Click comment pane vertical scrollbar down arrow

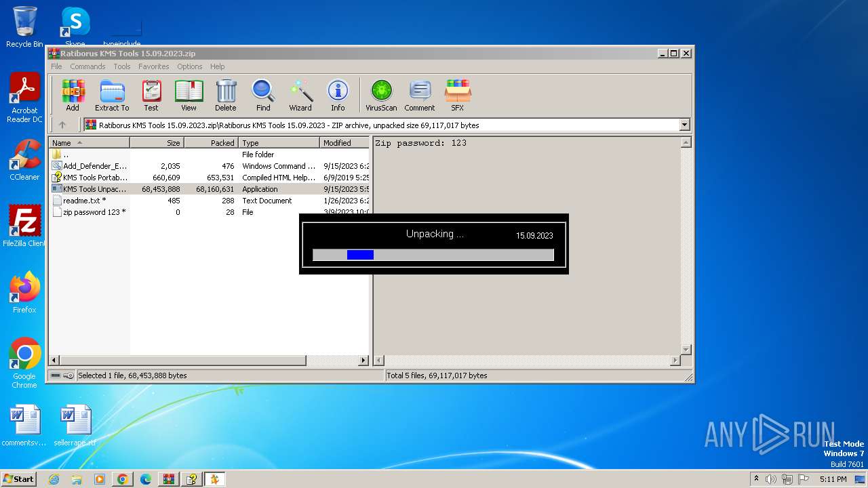point(686,350)
